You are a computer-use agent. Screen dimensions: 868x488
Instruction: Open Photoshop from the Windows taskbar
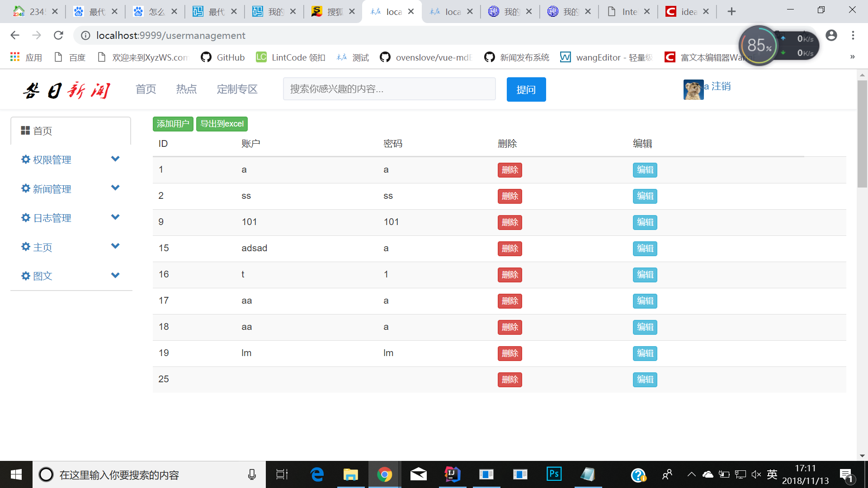point(554,474)
